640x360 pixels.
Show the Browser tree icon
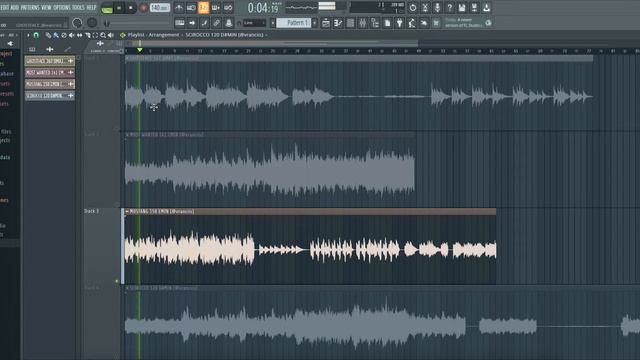click(375, 23)
